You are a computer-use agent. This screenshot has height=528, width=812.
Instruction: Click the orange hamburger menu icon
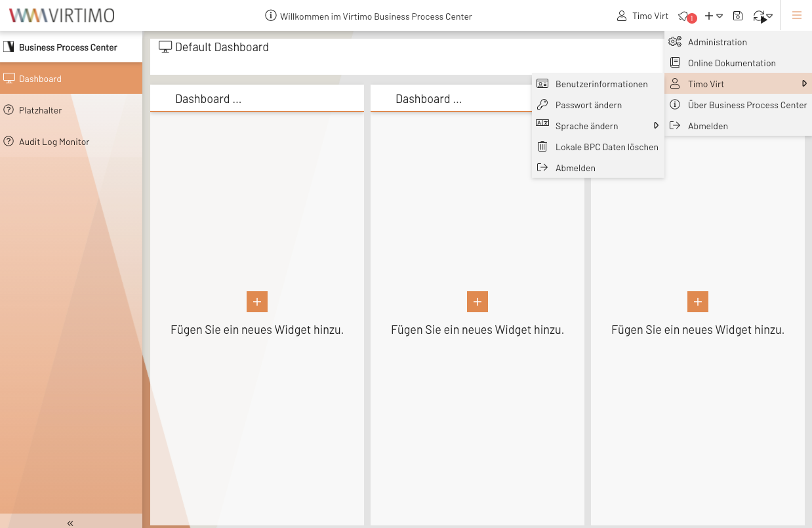click(x=796, y=16)
